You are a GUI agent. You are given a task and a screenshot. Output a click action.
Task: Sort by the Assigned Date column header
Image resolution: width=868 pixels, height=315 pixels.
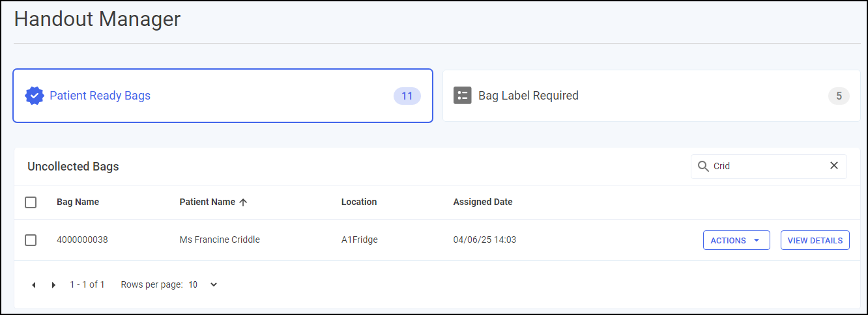click(x=482, y=202)
